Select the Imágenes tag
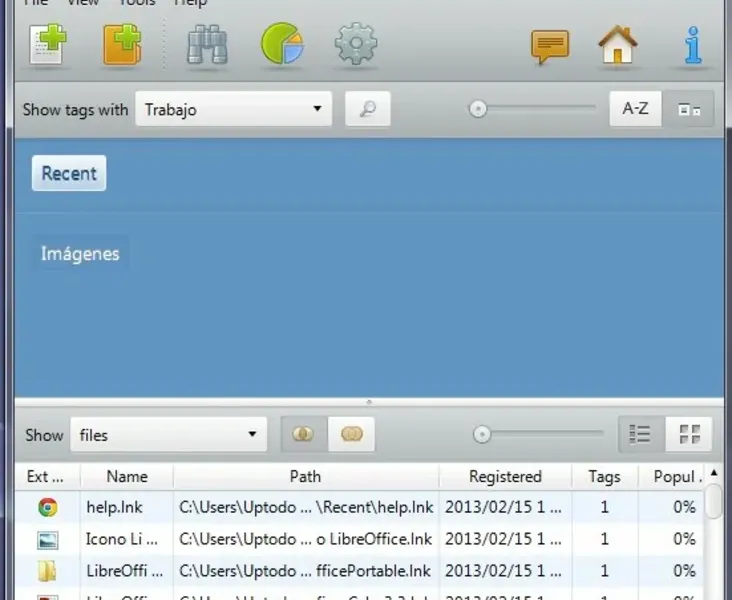This screenshot has height=600, width=732. (x=80, y=254)
